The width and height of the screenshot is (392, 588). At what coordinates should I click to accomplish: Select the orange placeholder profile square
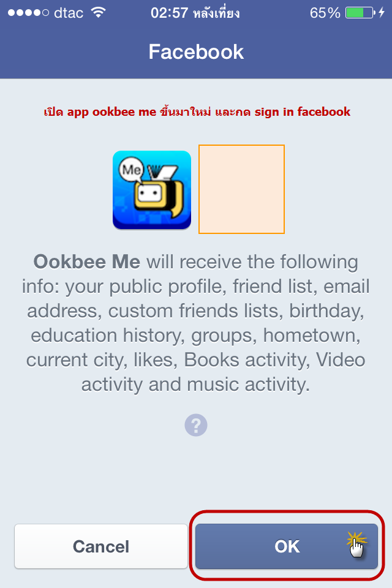pos(241,189)
